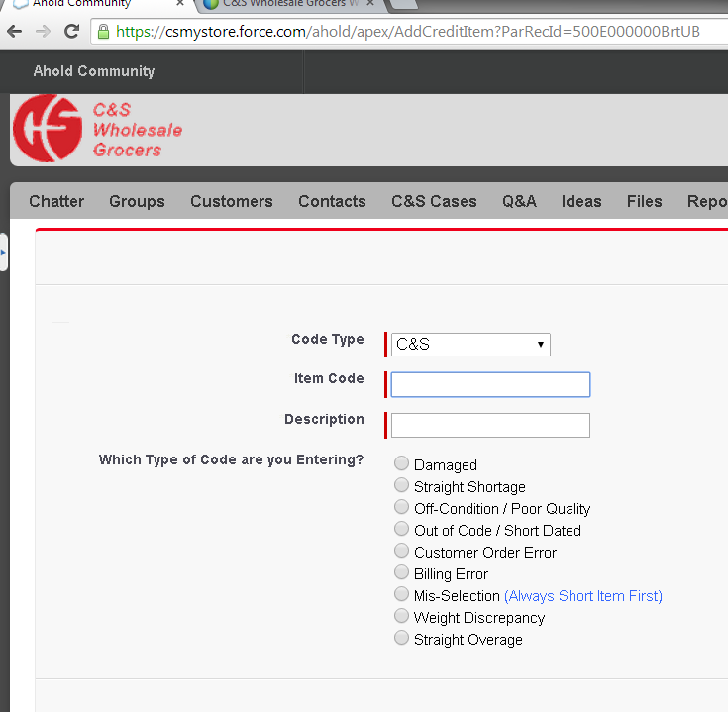The image size is (728, 712).
Task: Switch to the Contacts tab
Action: (332, 201)
